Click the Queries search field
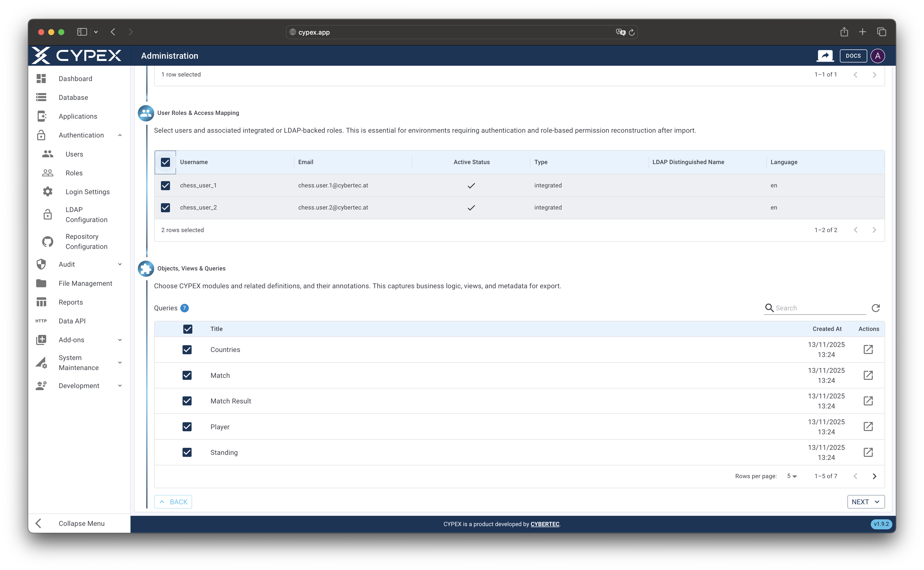This screenshot has width=924, height=570. pyautogui.click(x=815, y=308)
